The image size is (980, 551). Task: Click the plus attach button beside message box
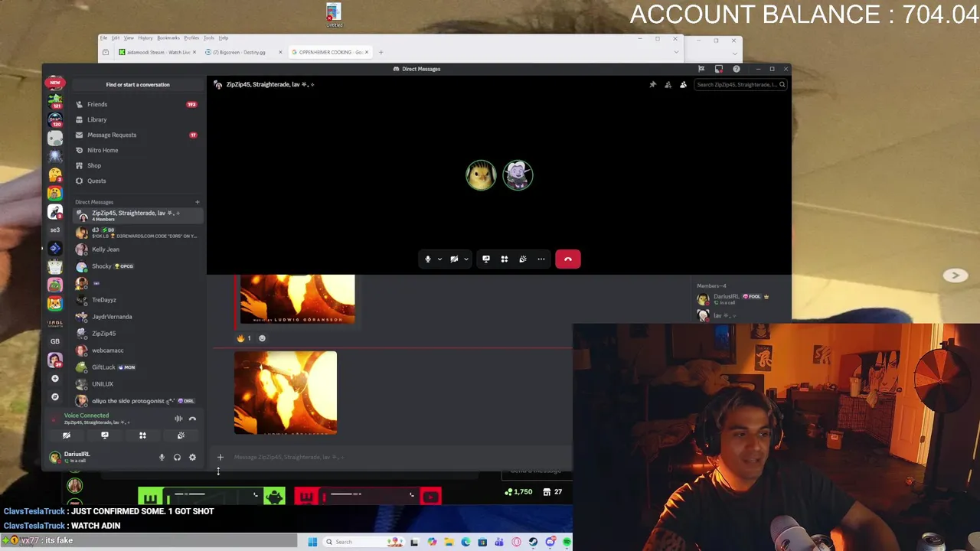(220, 457)
